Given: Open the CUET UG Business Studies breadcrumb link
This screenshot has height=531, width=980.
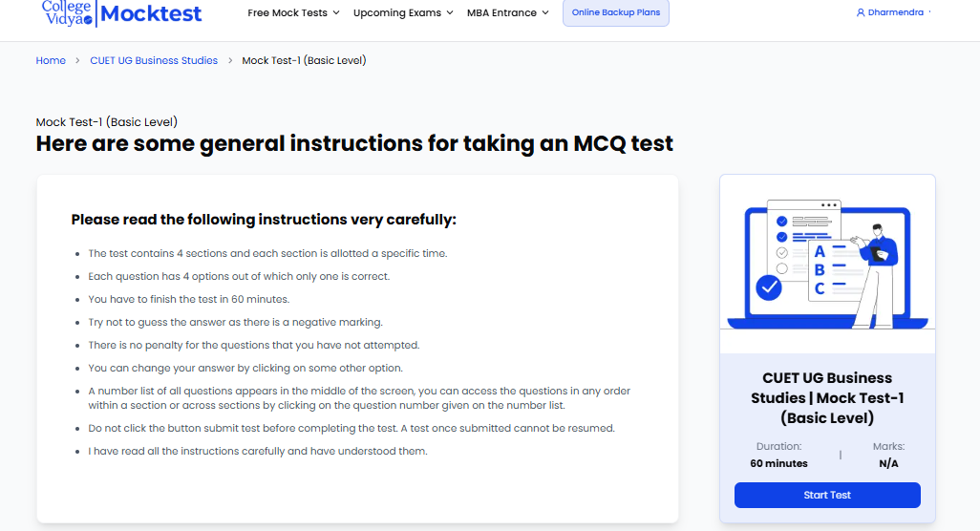Looking at the screenshot, I should coord(154,61).
